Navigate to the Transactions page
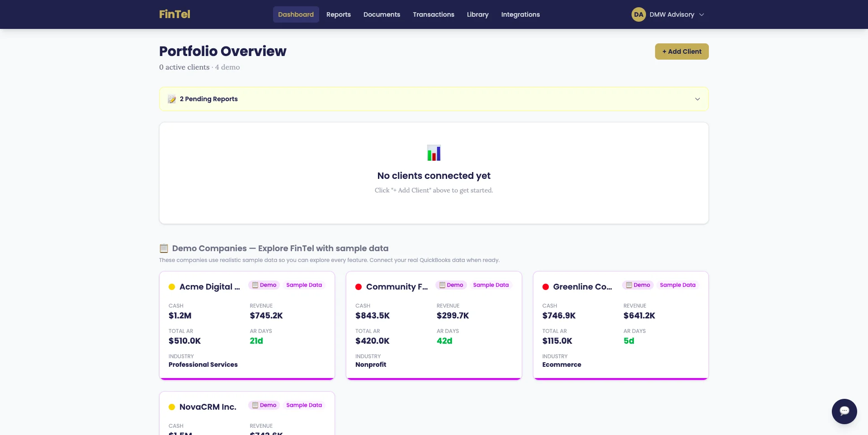 (433, 14)
